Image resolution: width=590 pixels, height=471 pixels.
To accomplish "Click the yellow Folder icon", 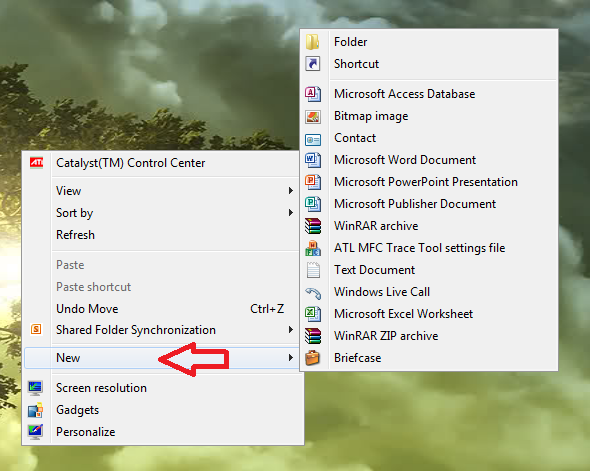I will pyautogui.click(x=313, y=41).
